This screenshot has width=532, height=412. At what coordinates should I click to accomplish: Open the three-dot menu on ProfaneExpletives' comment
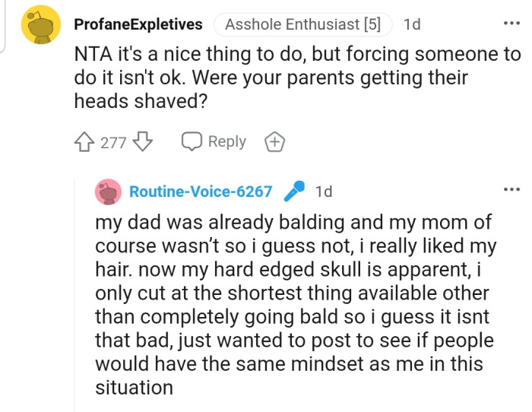pyautogui.click(x=511, y=23)
